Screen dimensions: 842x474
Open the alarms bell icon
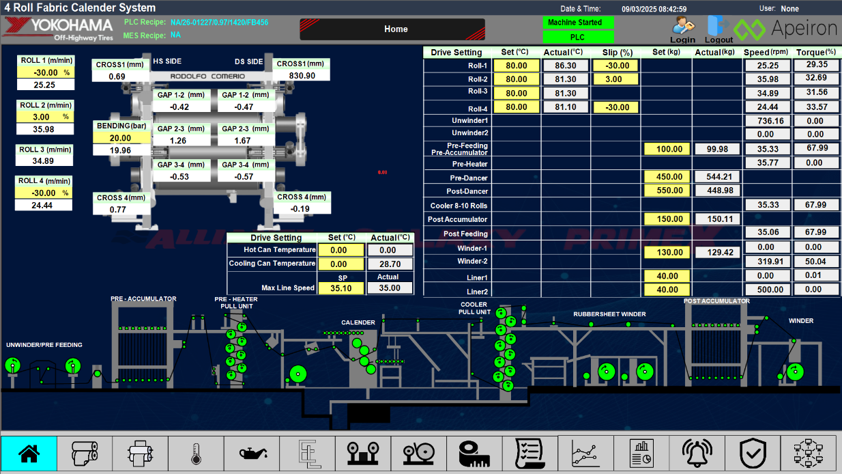pyautogui.click(x=697, y=454)
